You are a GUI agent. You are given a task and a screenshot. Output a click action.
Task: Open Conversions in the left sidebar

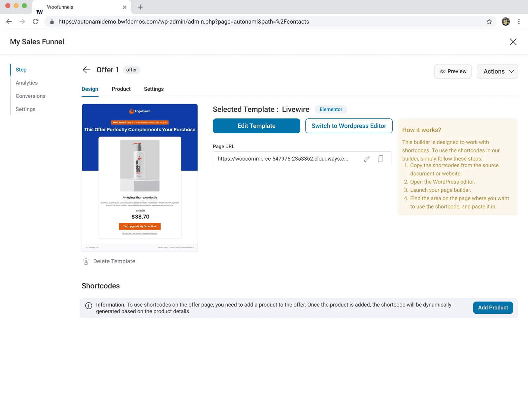point(31,96)
